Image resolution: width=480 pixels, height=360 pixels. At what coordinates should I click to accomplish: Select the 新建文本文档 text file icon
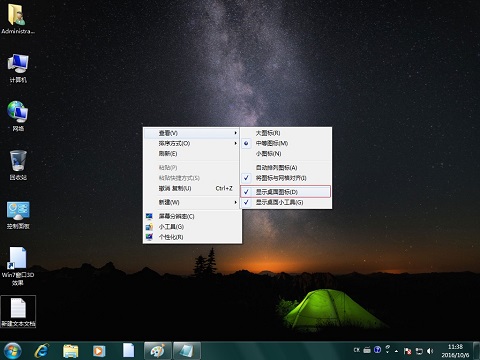(18, 311)
